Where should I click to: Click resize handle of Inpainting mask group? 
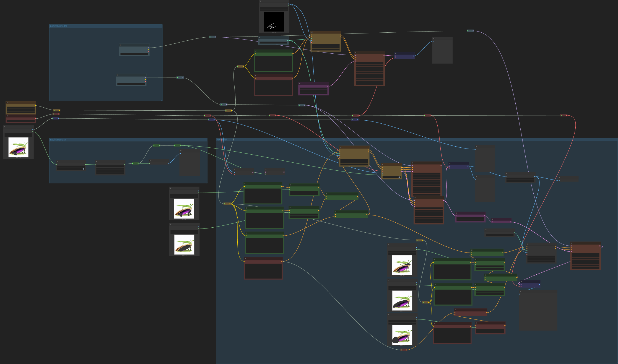[206, 182]
